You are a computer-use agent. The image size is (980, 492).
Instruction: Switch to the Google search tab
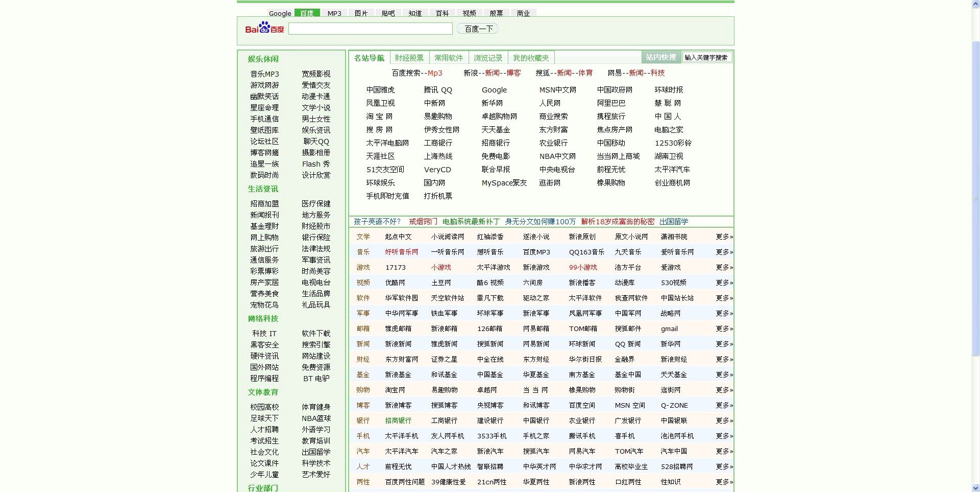(x=280, y=13)
